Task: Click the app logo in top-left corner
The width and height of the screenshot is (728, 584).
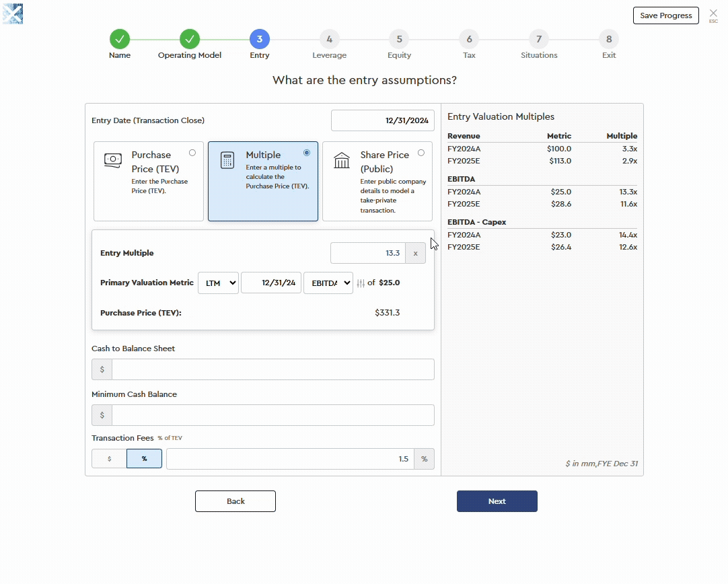Action: [x=13, y=13]
